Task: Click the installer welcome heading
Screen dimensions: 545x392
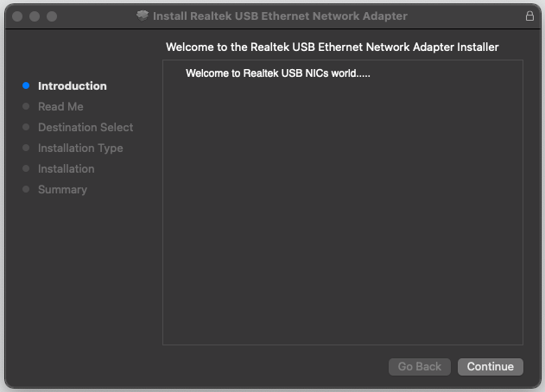Action: pyautogui.click(x=333, y=47)
